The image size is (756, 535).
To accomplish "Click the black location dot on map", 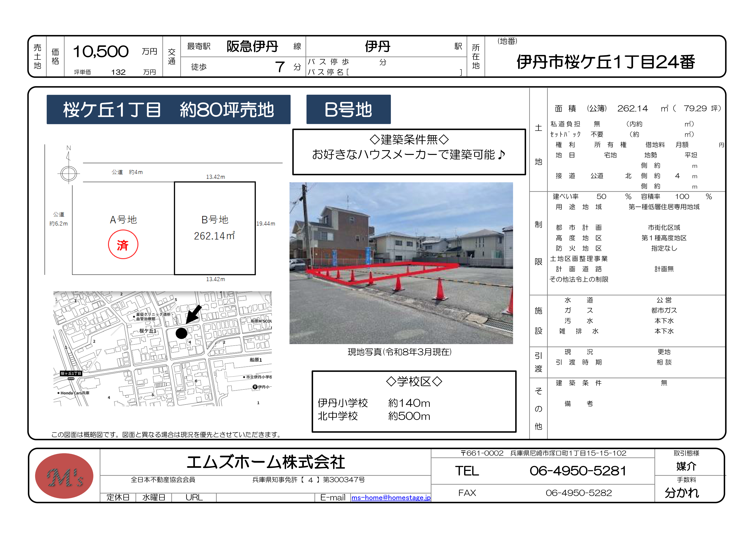I will point(181,333).
